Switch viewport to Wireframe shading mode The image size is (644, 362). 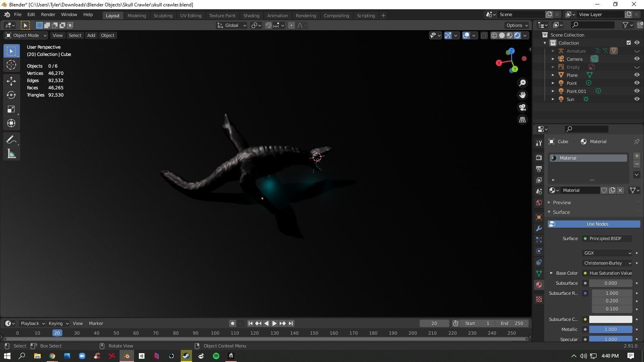pos(494,35)
